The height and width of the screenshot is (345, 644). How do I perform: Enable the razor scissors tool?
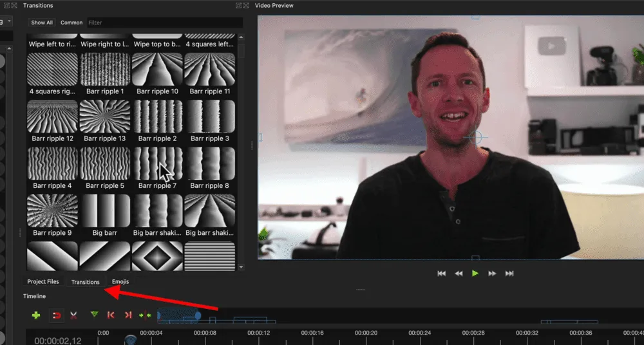tap(74, 315)
